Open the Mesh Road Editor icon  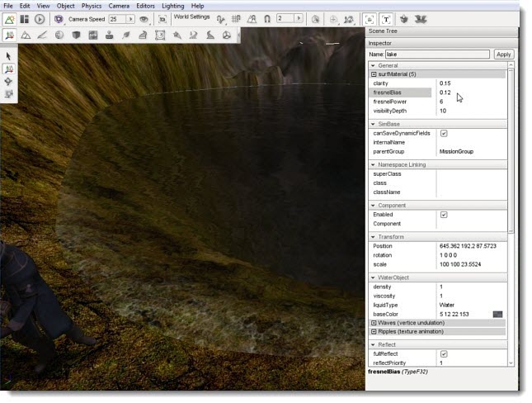pyautogui.click(x=143, y=35)
